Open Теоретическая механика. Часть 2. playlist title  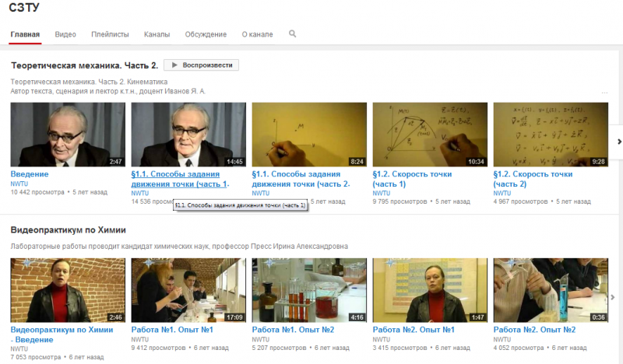coord(84,65)
